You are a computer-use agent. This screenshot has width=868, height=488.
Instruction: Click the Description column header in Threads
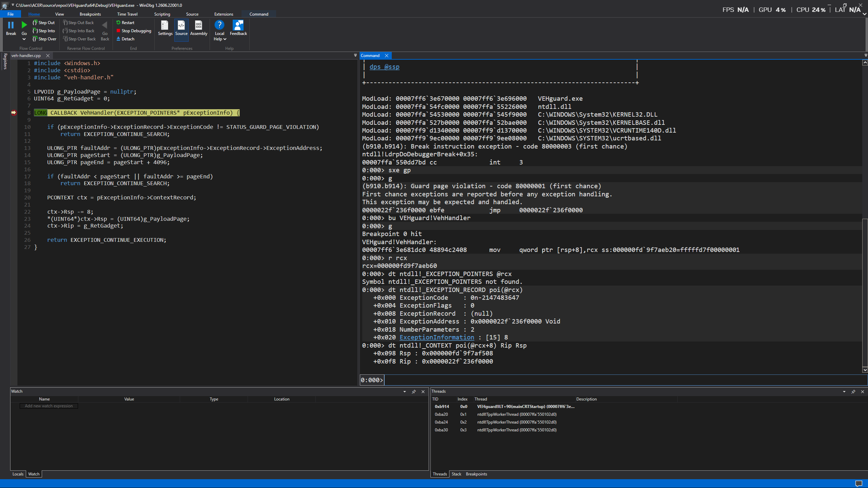tap(586, 399)
